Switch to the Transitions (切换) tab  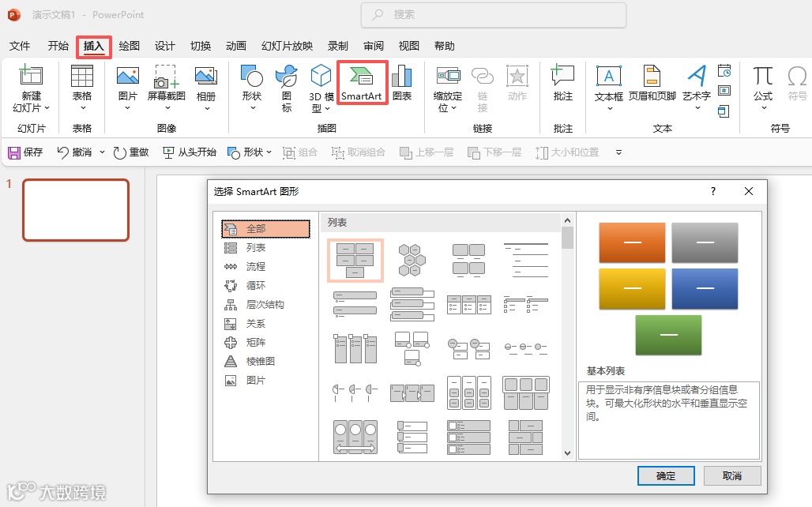[201, 46]
